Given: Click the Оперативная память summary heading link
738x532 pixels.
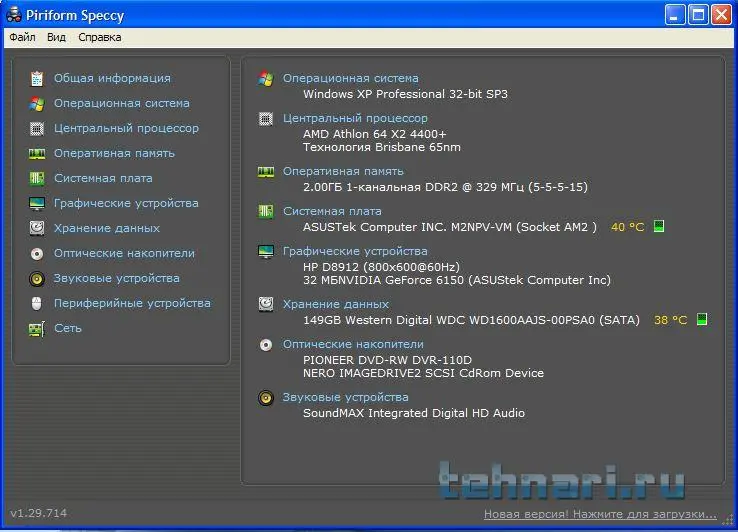Looking at the screenshot, I should coord(343,171).
